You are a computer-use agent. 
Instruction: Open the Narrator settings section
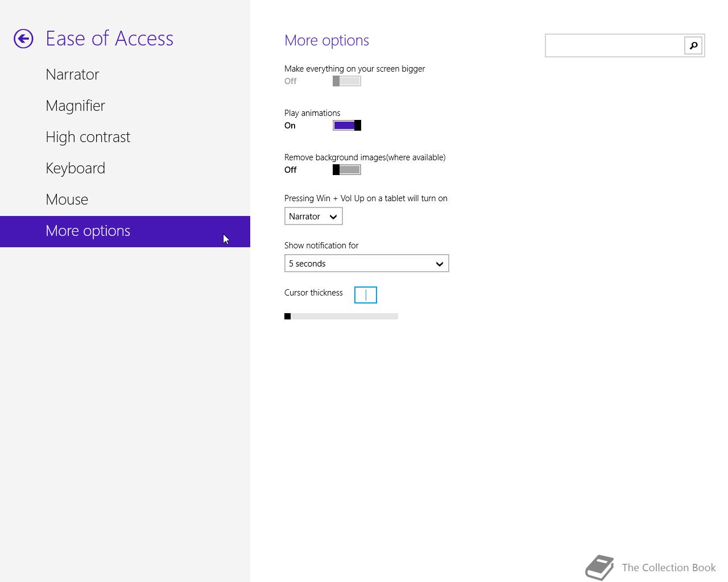(72, 74)
